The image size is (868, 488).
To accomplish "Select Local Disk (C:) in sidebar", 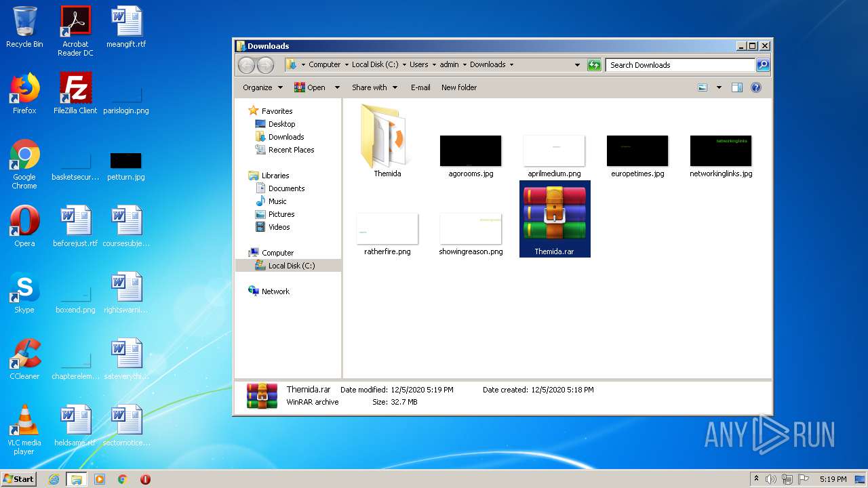I will [288, 266].
